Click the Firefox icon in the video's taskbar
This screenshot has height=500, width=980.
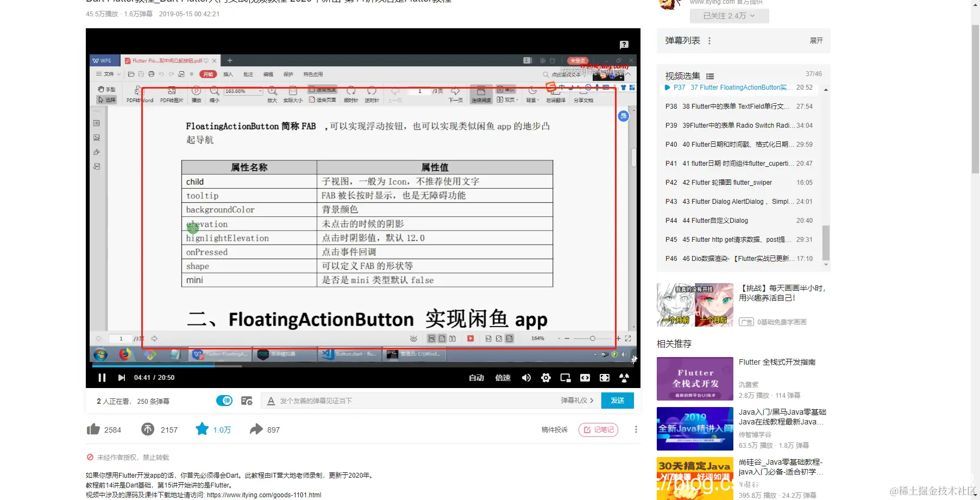[125, 354]
